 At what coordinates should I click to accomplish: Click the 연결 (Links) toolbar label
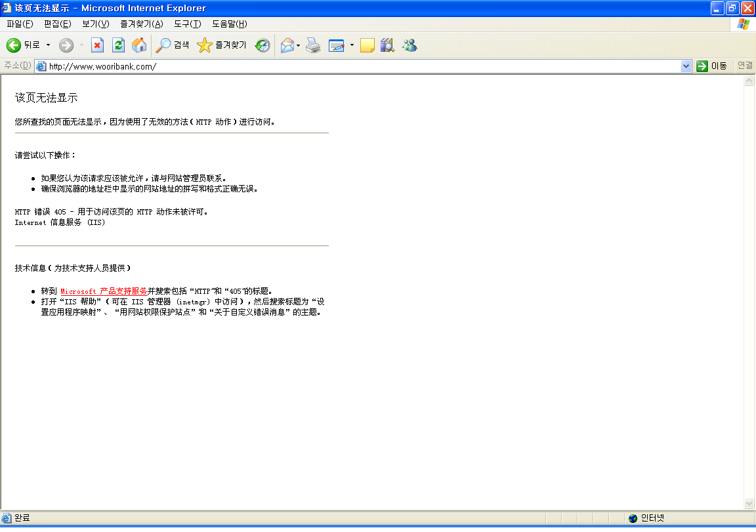[x=745, y=66]
